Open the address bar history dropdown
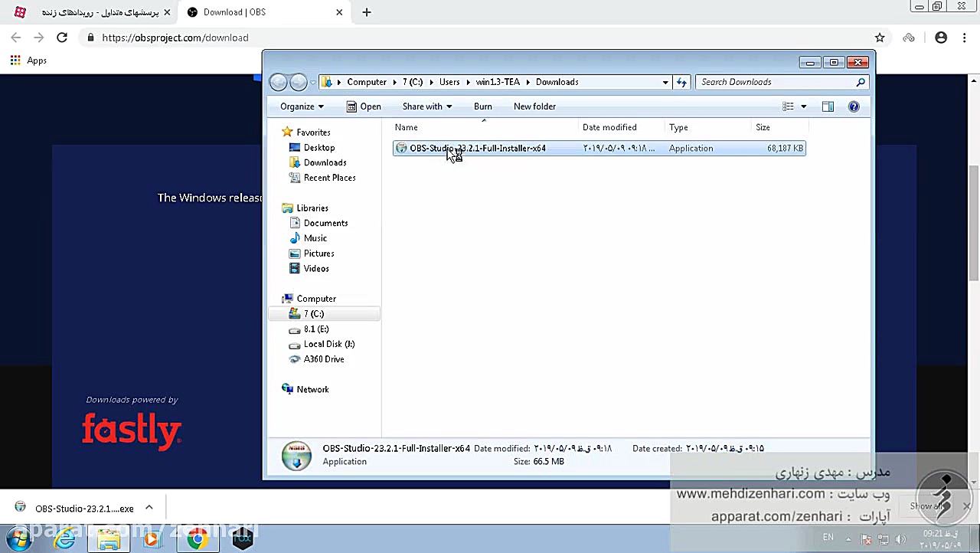This screenshot has height=553, width=980. (665, 82)
